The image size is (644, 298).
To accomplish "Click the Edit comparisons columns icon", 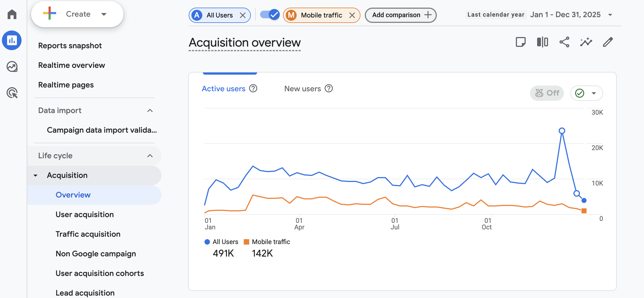I will (x=542, y=42).
